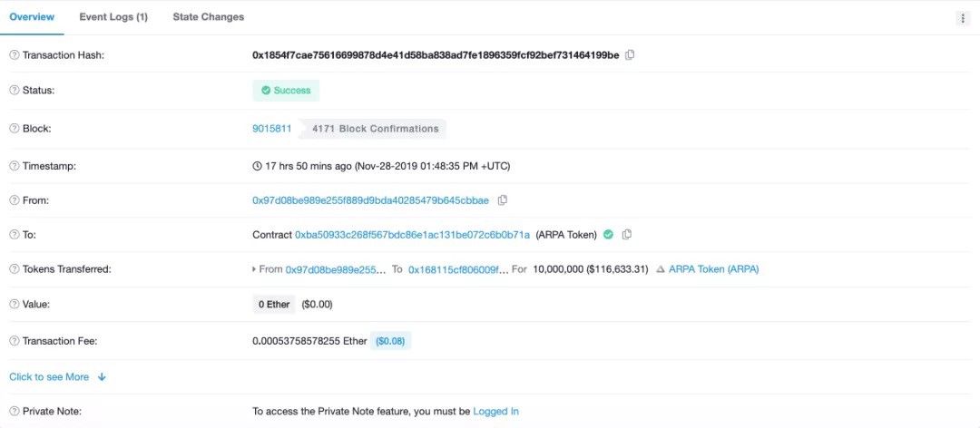Viewport: 980px width, 428px height.
Task: Click the ($0.00) value text
Action: (317, 305)
